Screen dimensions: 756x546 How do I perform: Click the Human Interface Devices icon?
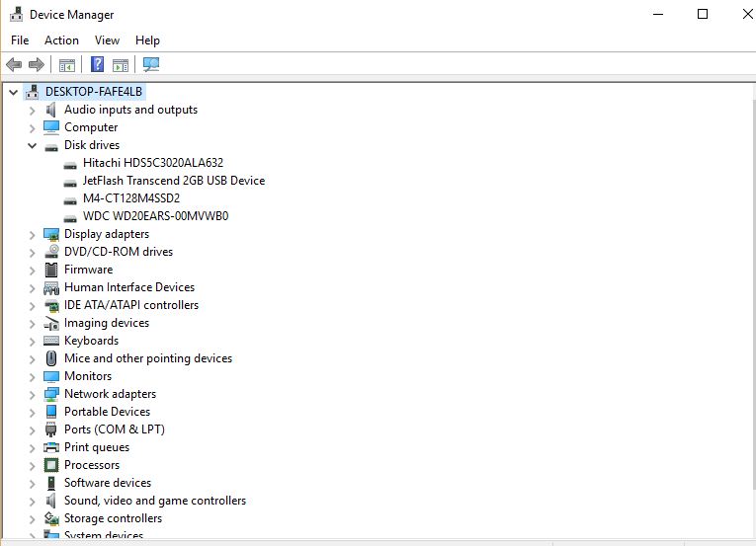(51, 287)
